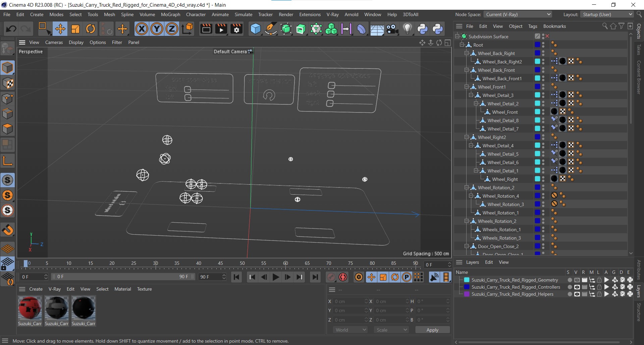Collapse the Wheel_Front1 hierarchy
Image resolution: width=644 pixels, height=345 pixels.
click(x=467, y=87)
